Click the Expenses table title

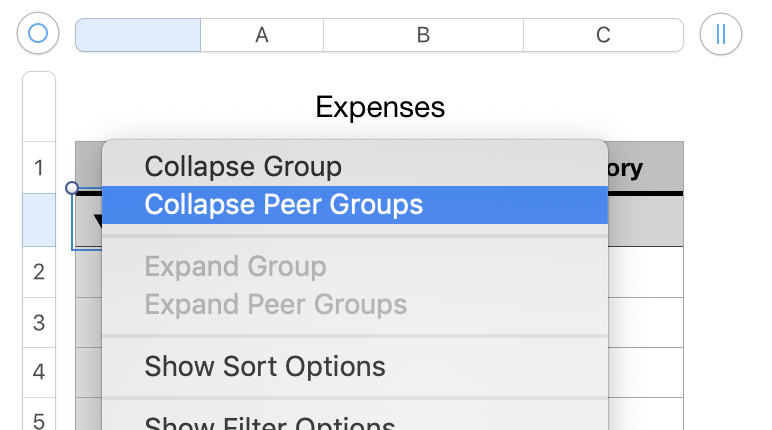point(380,107)
